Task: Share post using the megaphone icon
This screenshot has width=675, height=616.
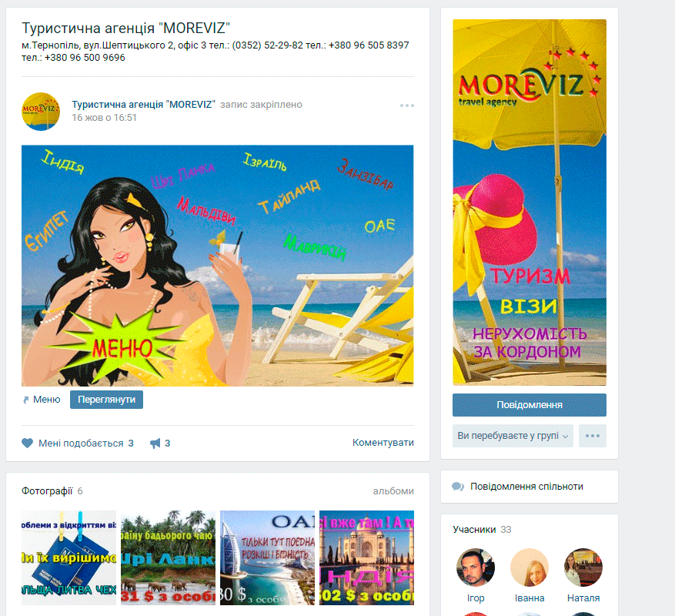Action: pos(155,444)
